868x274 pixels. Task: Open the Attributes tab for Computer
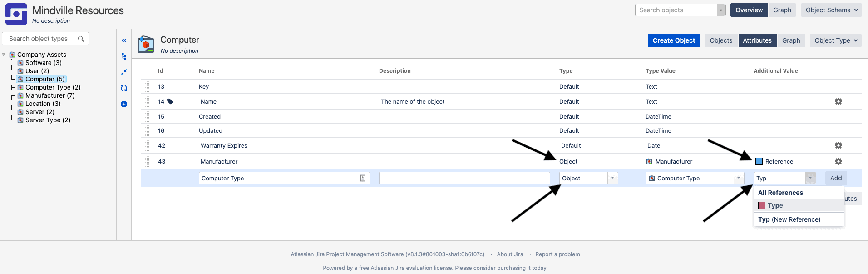point(757,40)
